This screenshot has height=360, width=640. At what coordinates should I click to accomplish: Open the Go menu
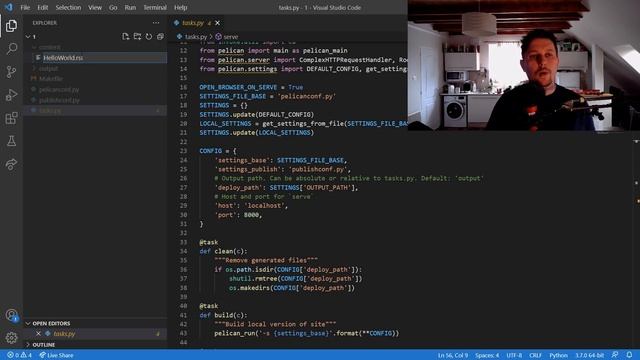[113, 7]
